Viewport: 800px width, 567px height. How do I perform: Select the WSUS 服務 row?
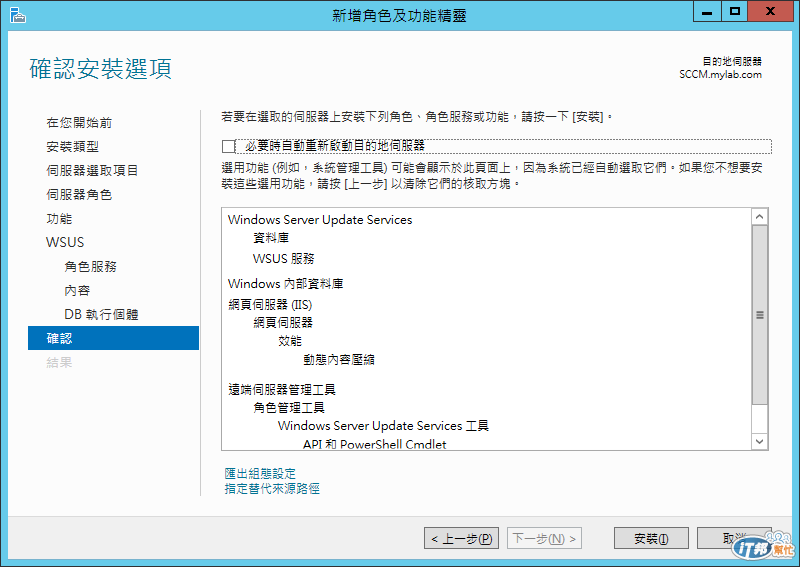[284, 259]
